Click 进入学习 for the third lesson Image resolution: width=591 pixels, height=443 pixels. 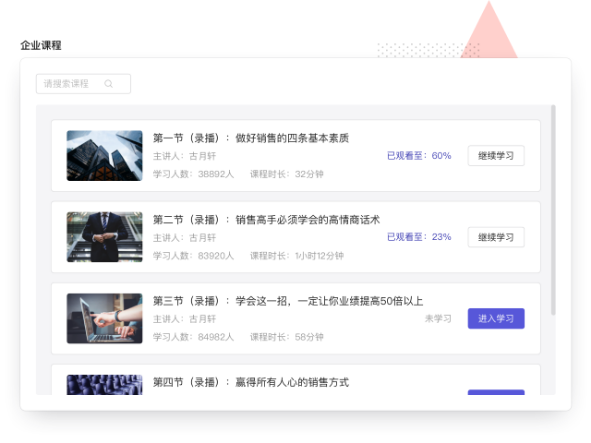click(x=496, y=319)
